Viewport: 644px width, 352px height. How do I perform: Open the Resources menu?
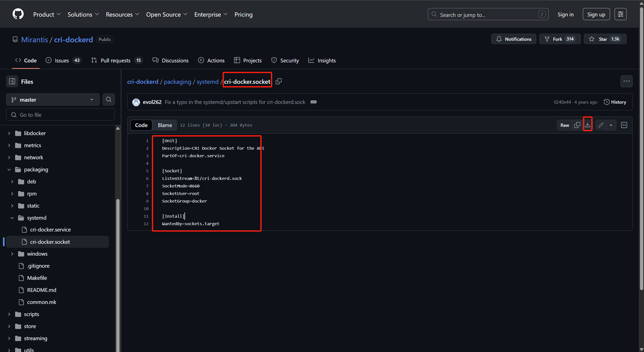[122, 14]
